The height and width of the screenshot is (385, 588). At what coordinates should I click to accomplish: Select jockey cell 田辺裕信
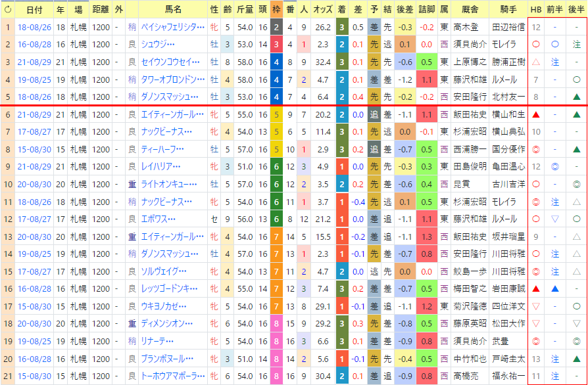(508, 28)
